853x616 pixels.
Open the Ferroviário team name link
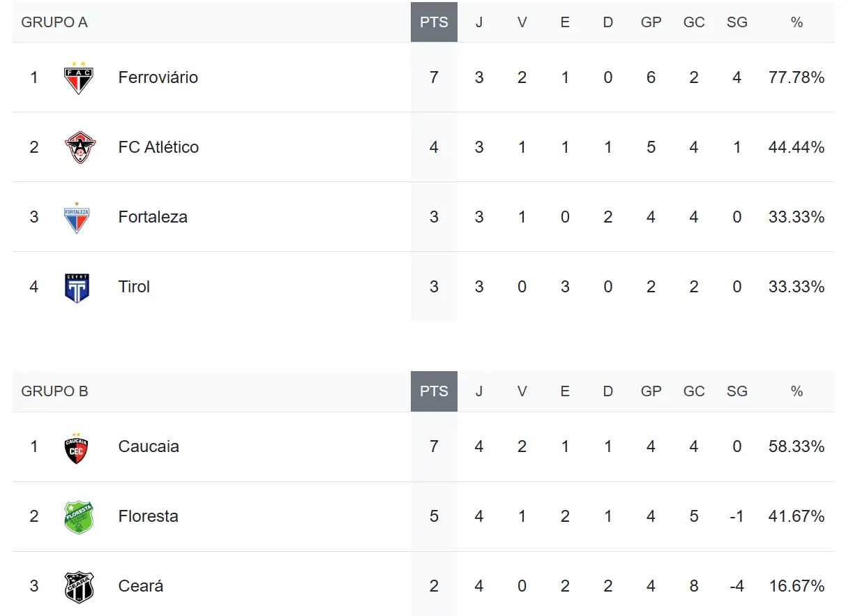(x=158, y=77)
